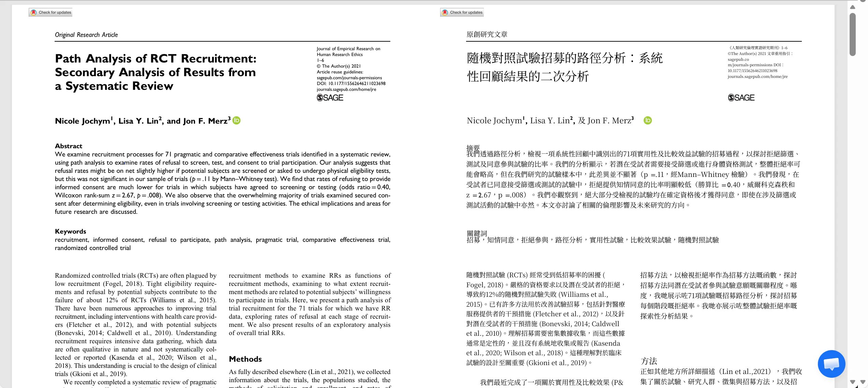Open sagepub.com/journals-permissions link on English page
Screen dimensions: 868x388
[349, 78]
